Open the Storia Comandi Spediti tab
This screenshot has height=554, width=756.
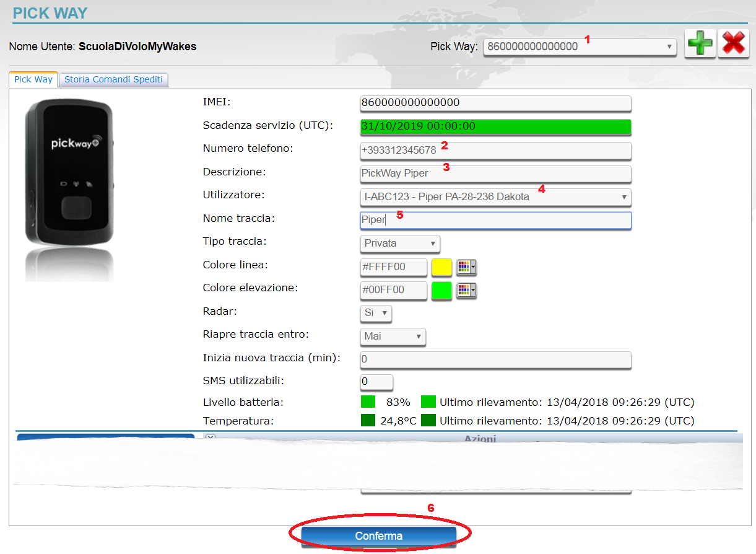(x=114, y=79)
